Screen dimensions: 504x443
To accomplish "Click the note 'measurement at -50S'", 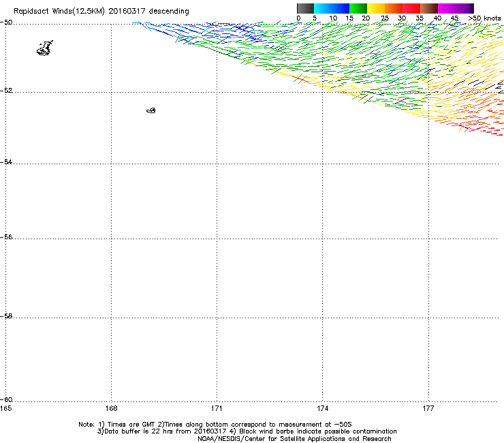I will (x=315, y=425).
